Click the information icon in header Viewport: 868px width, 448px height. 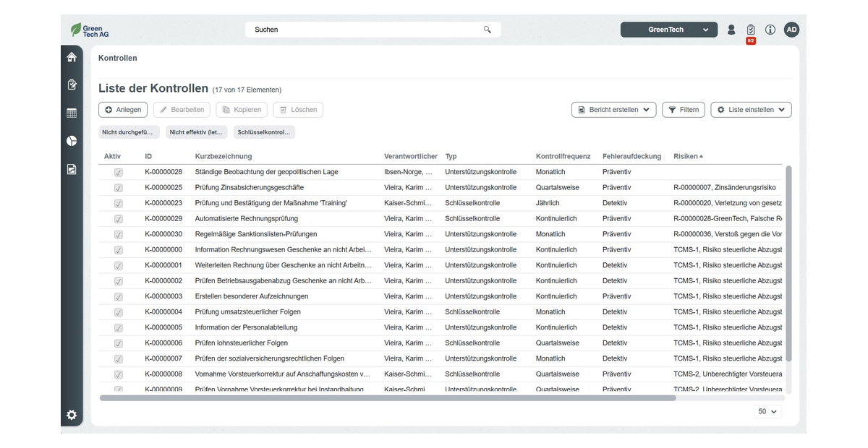(770, 30)
